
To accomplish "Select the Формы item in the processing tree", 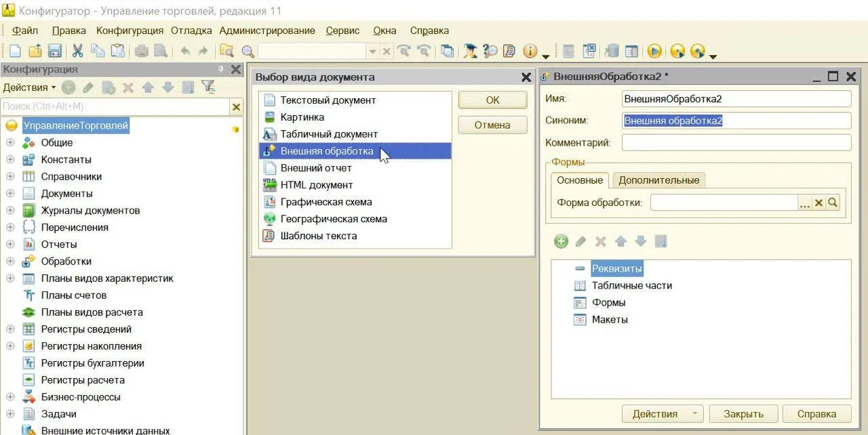I will click(609, 303).
